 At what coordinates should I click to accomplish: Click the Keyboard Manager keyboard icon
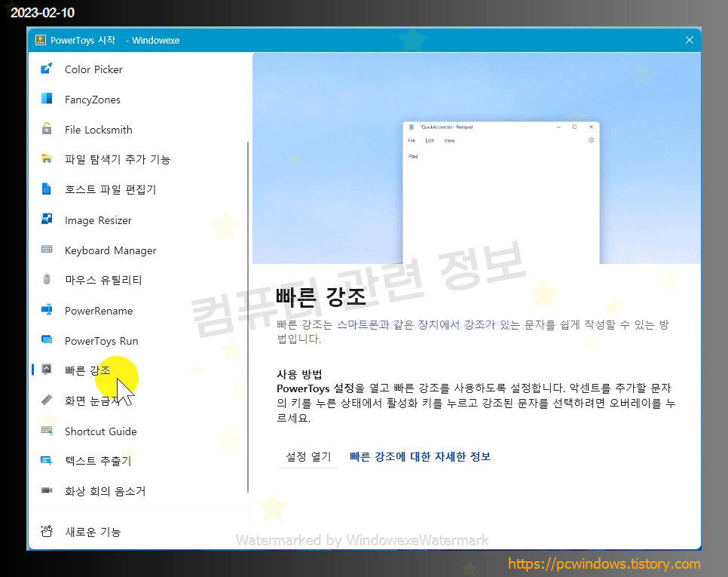click(47, 249)
